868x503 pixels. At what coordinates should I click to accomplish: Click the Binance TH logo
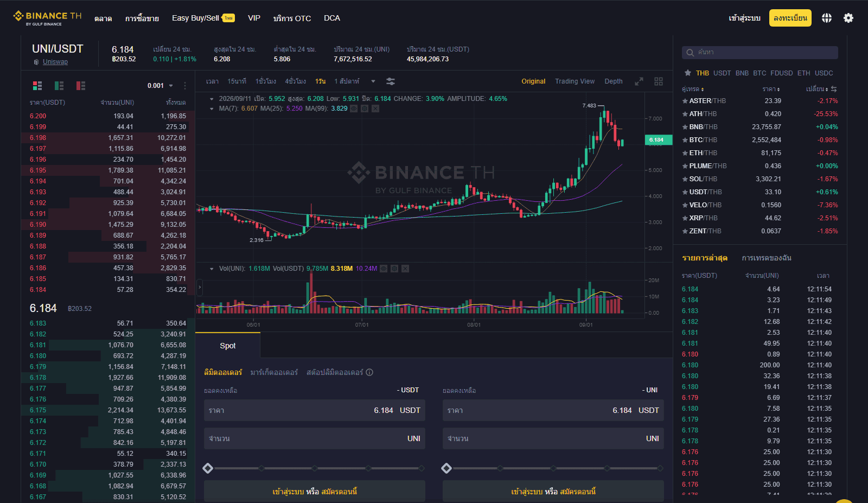(x=47, y=18)
